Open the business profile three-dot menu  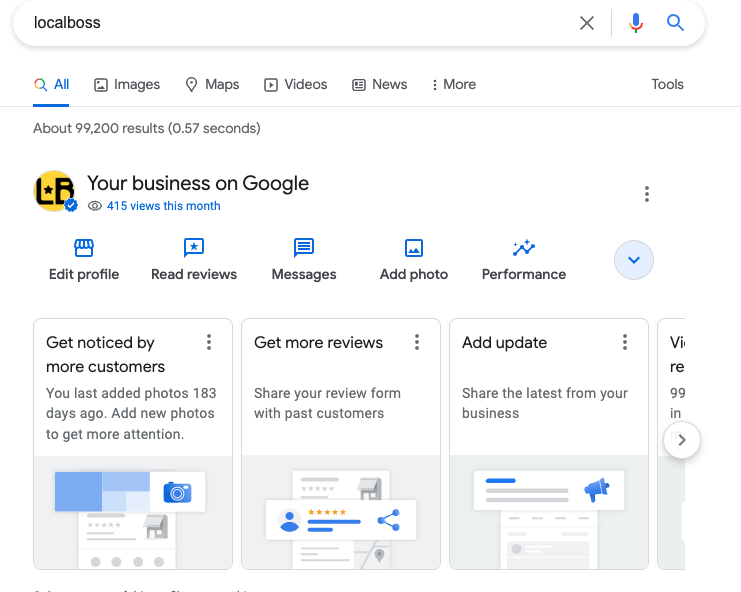point(646,194)
